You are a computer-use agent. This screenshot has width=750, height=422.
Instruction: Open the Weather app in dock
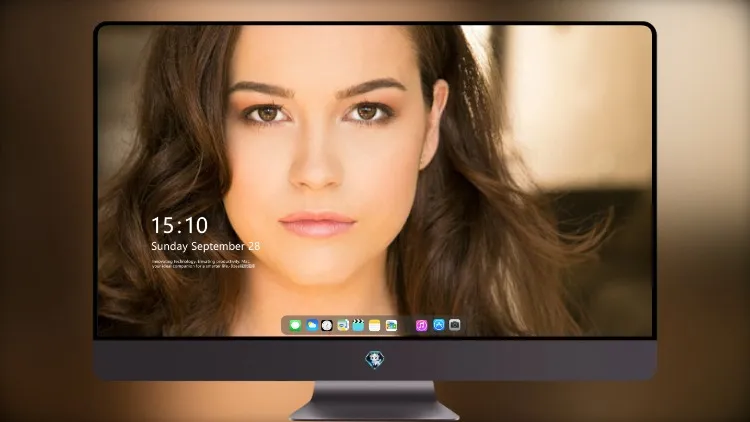tap(312, 325)
